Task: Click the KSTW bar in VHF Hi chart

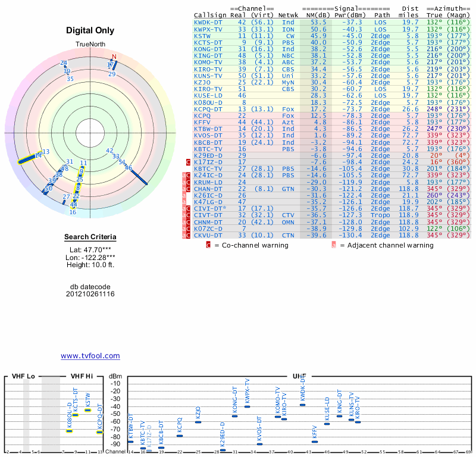Action: coord(88,410)
